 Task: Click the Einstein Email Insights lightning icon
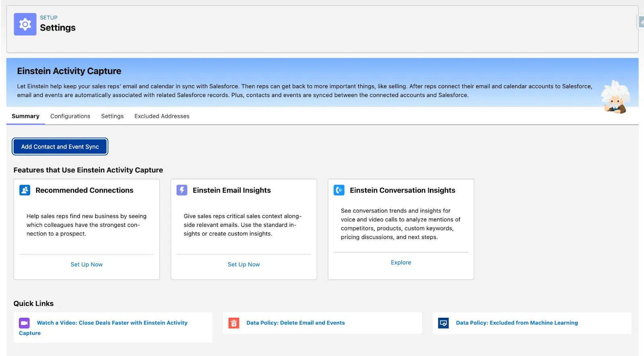coord(182,190)
